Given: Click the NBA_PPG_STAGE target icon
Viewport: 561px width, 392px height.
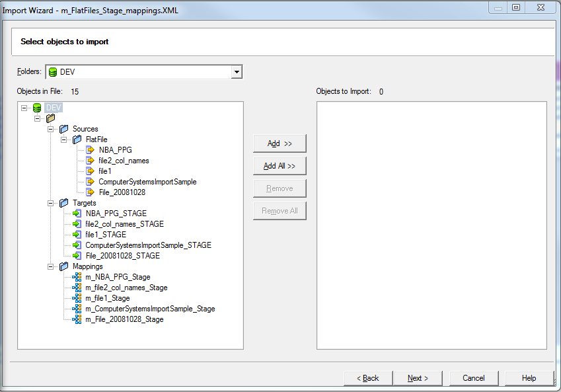Looking at the screenshot, I should (x=77, y=214).
